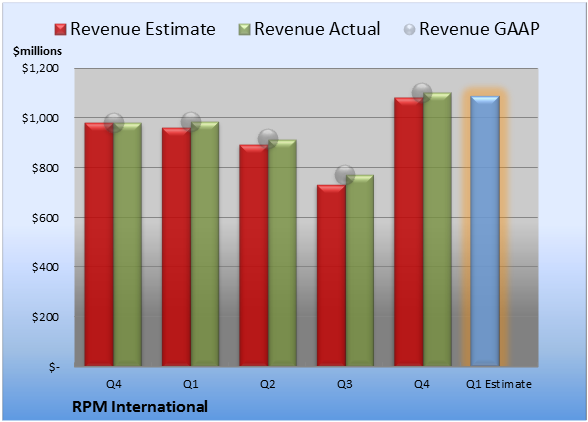
Task: Click the 'Q1 Estimate' category label
Action: tap(499, 384)
